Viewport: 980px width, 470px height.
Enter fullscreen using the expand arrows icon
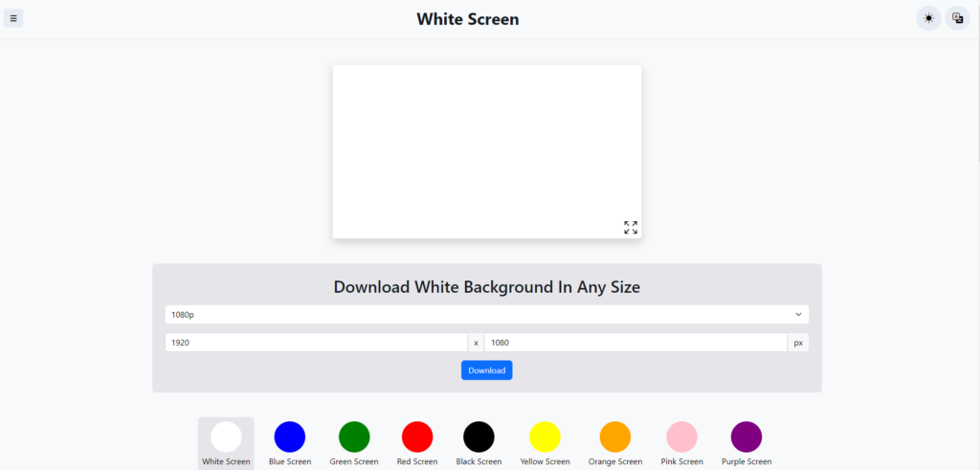point(631,228)
